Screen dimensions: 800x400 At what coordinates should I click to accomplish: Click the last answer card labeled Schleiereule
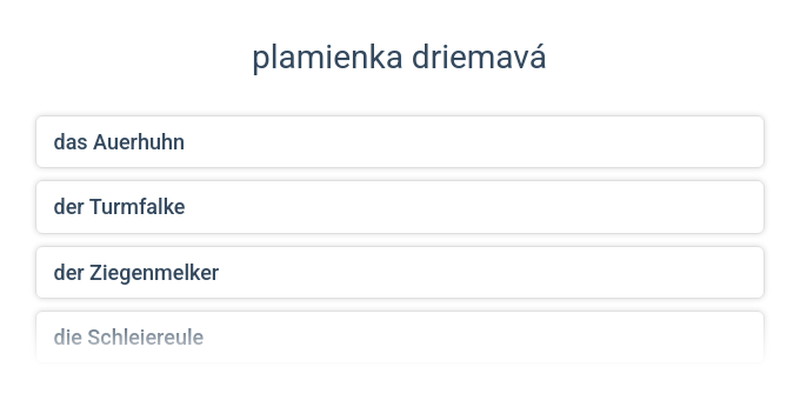click(x=399, y=337)
